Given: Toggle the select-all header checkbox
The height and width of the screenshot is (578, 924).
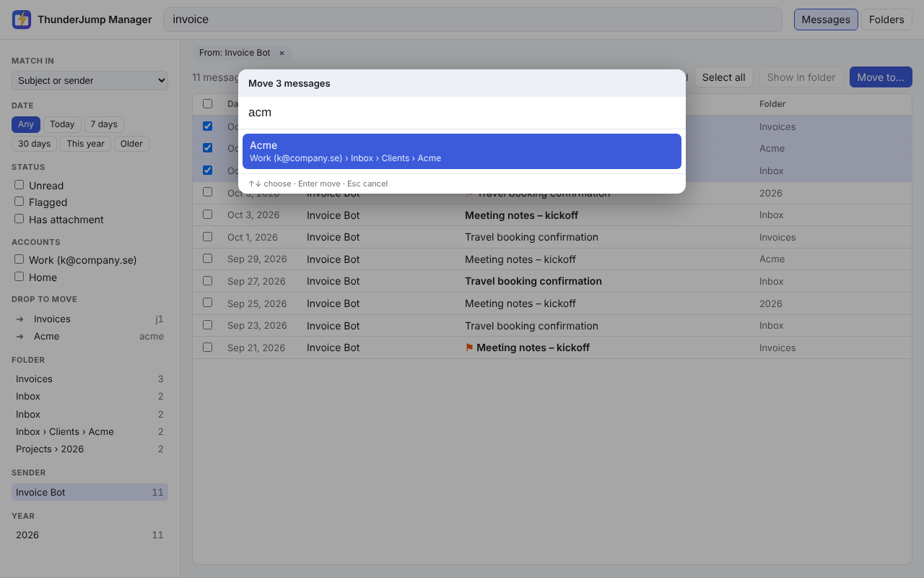Looking at the screenshot, I should (x=208, y=103).
